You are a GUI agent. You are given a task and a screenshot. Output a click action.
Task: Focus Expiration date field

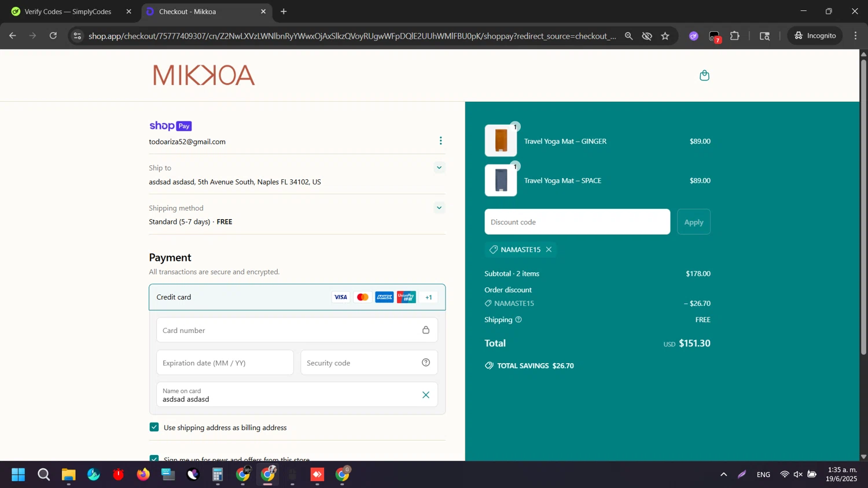pos(225,363)
